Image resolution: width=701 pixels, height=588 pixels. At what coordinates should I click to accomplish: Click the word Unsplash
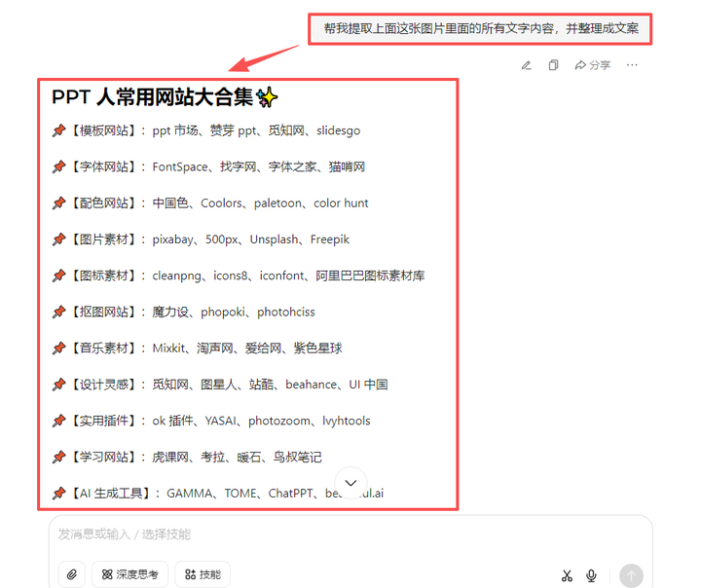[274, 239]
